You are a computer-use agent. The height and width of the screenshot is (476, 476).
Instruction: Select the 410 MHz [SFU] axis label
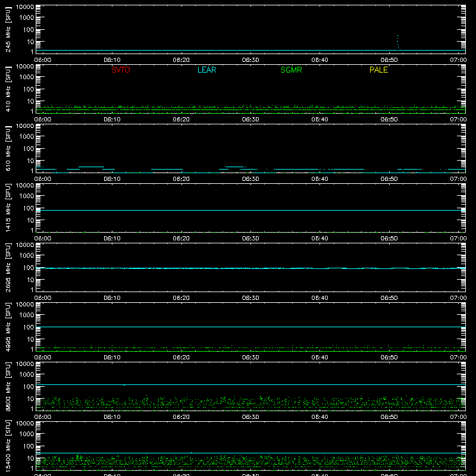click(8, 89)
